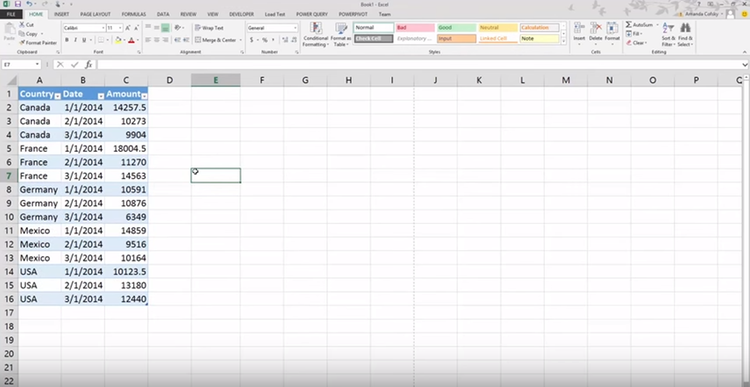Toggle Underline formatting
The width and height of the screenshot is (750, 387).
(x=84, y=40)
